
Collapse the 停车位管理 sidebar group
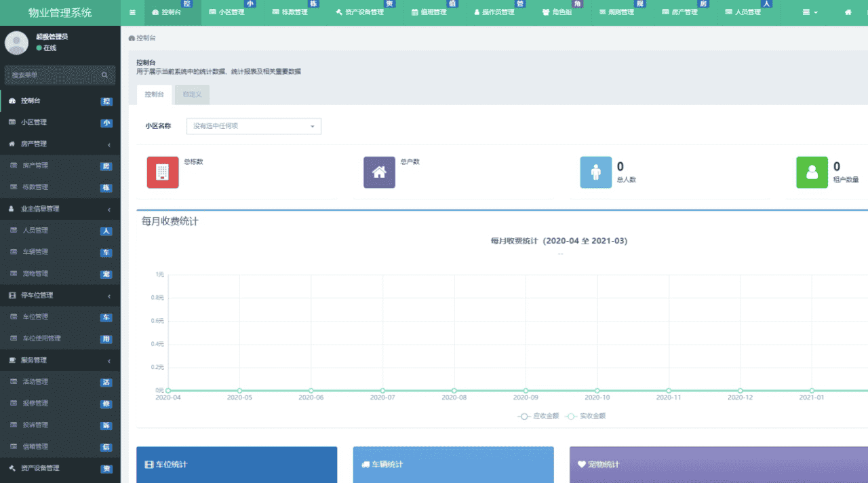(60, 295)
